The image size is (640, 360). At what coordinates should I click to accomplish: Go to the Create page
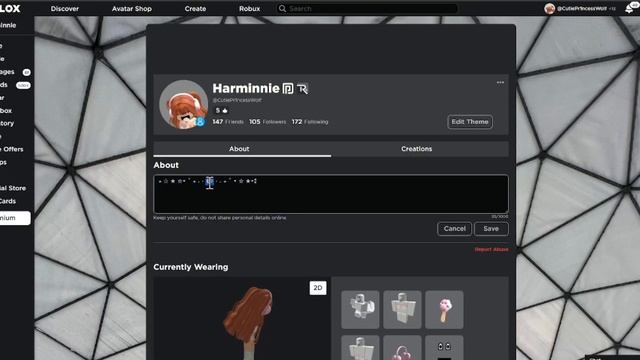click(195, 9)
